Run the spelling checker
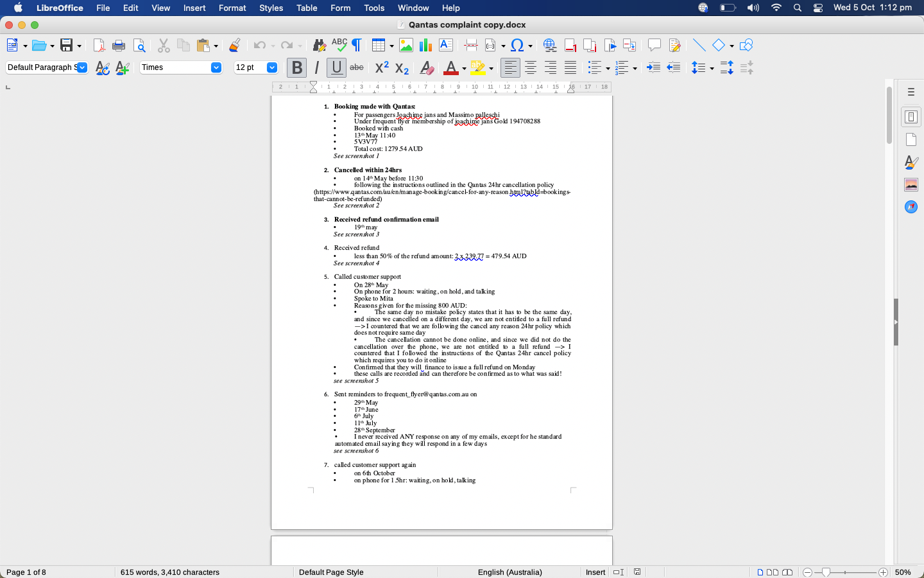Image resolution: width=924 pixels, height=578 pixels. [339, 45]
